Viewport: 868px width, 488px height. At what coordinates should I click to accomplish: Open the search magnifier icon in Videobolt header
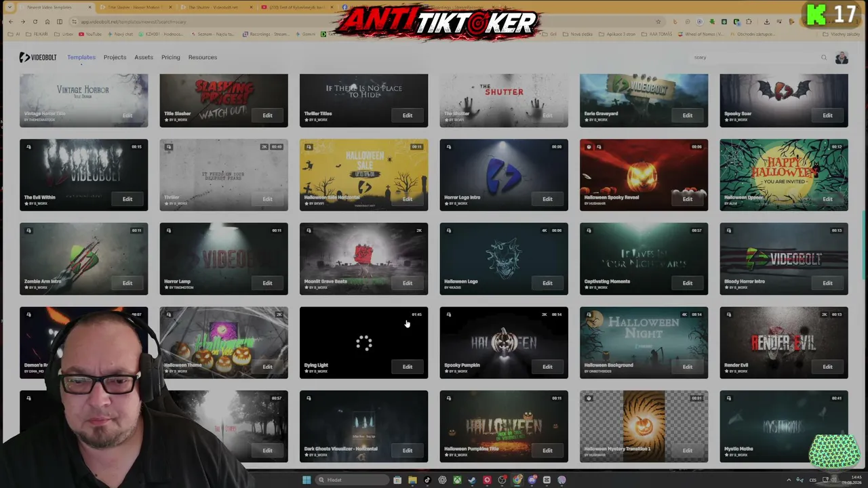tap(824, 58)
